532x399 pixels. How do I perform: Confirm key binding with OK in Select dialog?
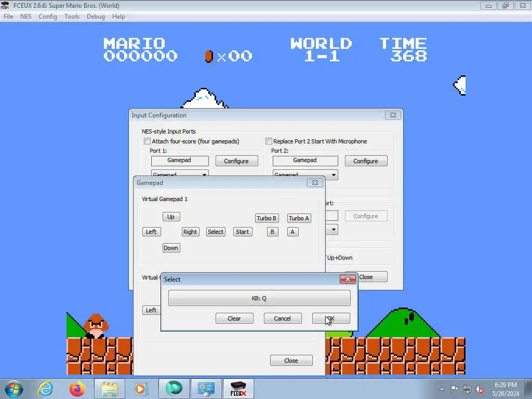pos(331,318)
